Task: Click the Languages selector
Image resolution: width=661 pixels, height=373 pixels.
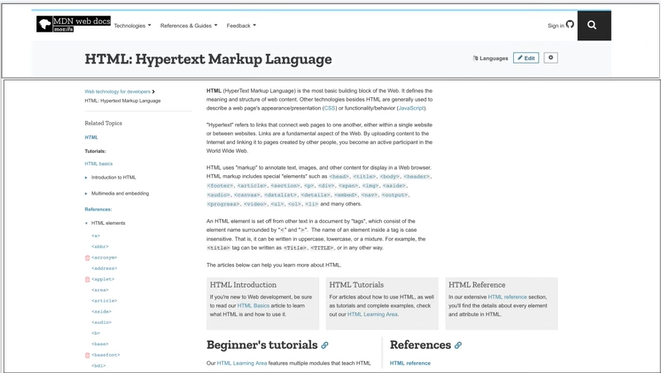Action: tap(490, 59)
